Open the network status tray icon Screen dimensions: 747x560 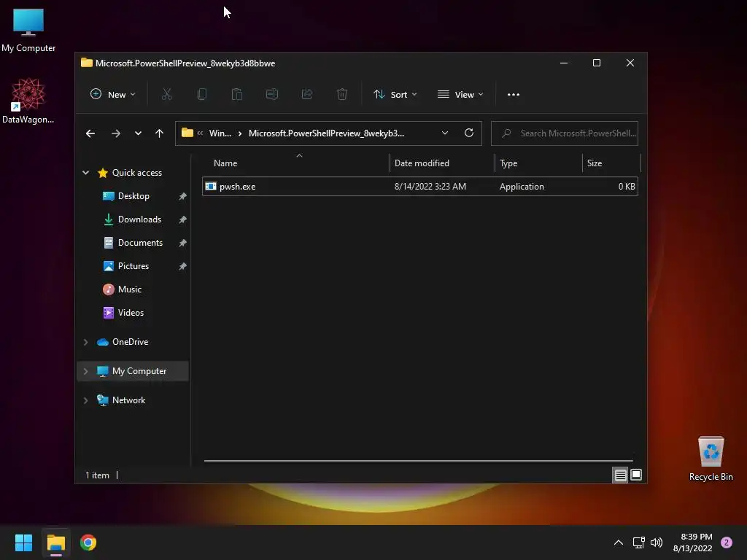tap(638, 542)
